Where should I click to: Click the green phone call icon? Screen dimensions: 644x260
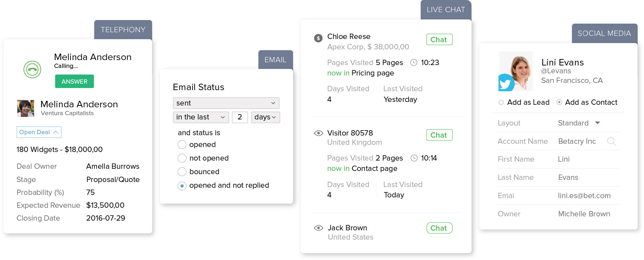tap(32, 69)
